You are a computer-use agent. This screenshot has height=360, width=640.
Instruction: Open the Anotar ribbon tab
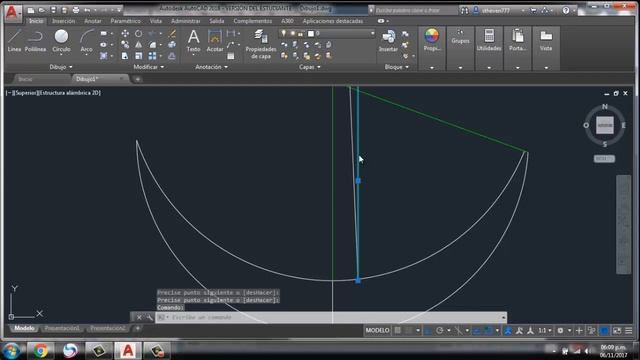[93, 21]
